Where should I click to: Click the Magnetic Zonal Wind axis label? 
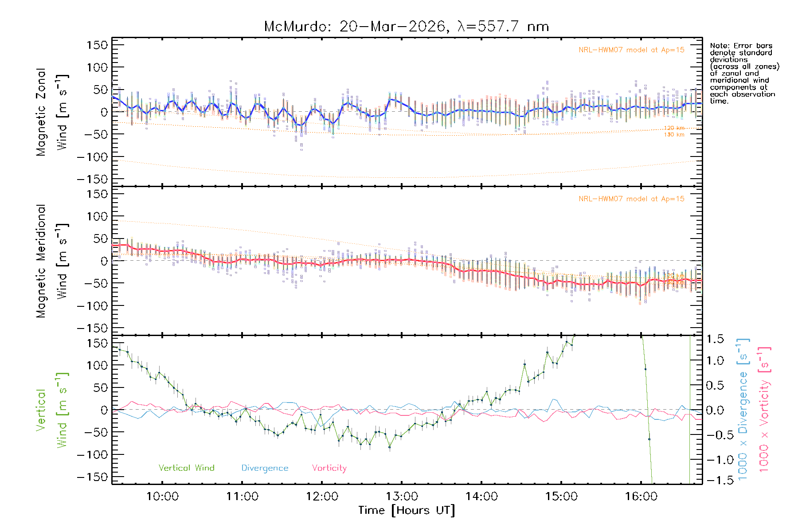click(51, 112)
